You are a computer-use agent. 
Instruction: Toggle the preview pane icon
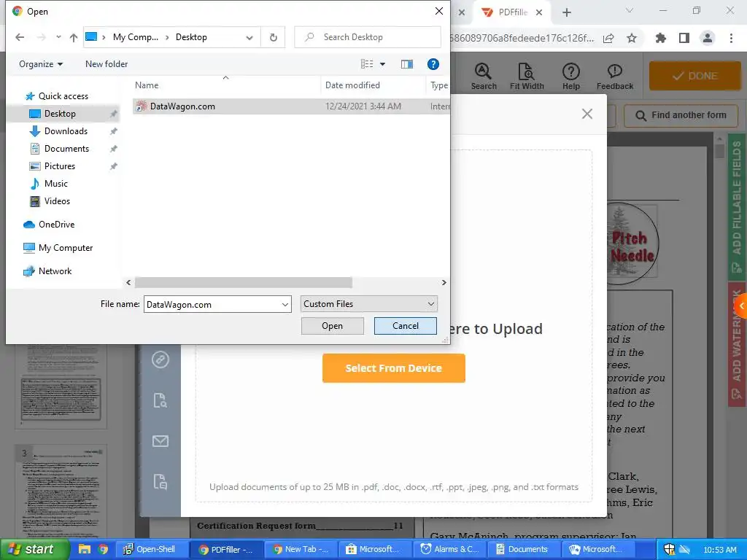(407, 64)
